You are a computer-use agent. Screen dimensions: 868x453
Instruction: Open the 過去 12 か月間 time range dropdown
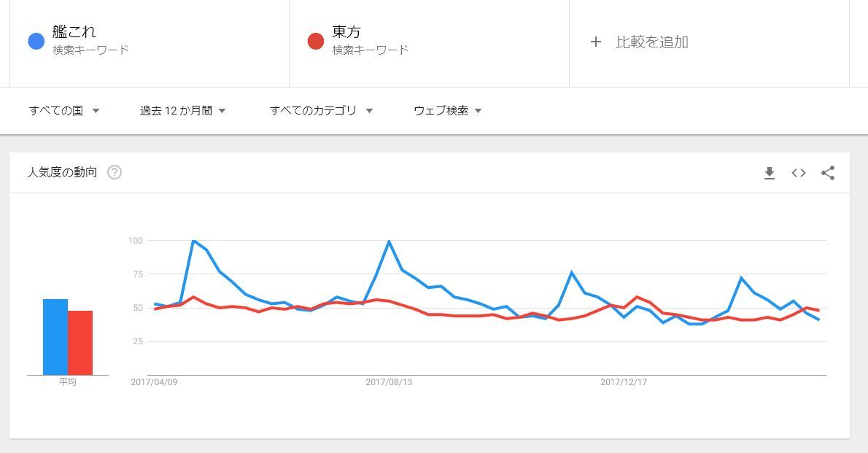click(x=182, y=111)
